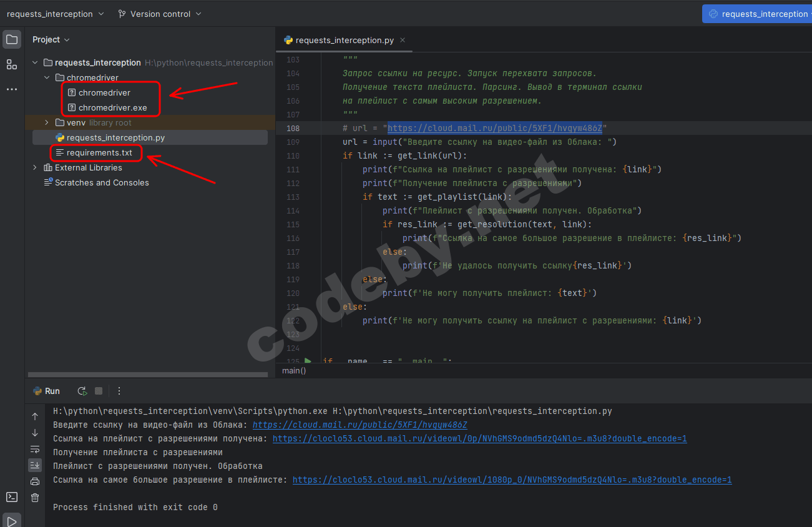Click 'Process finished with exit code 0' text
This screenshot has width=812, height=527.
point(135,507)
